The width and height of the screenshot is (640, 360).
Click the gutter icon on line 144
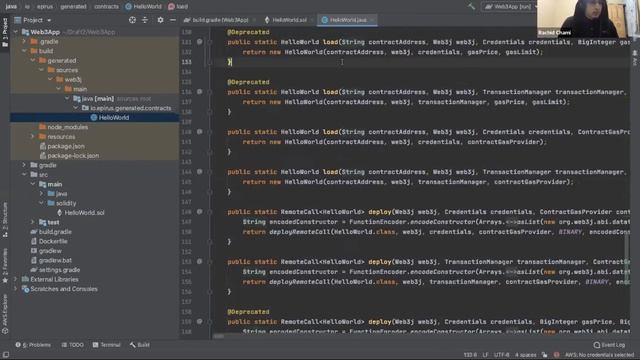coord(200,172)
